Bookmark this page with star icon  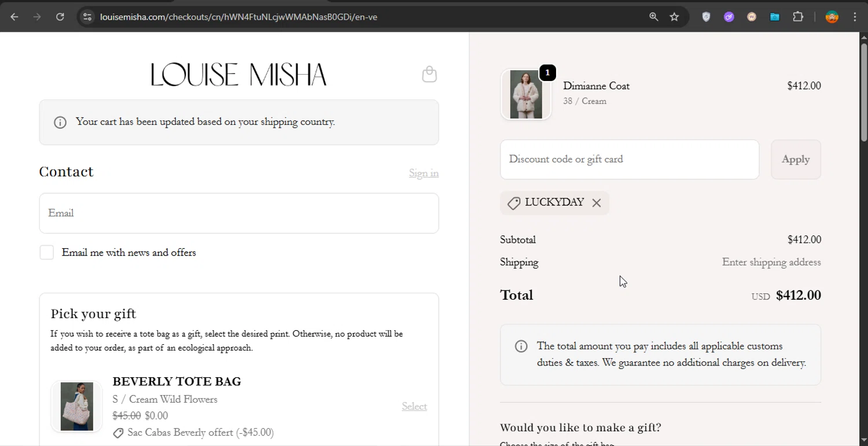(x=674, y=17)
